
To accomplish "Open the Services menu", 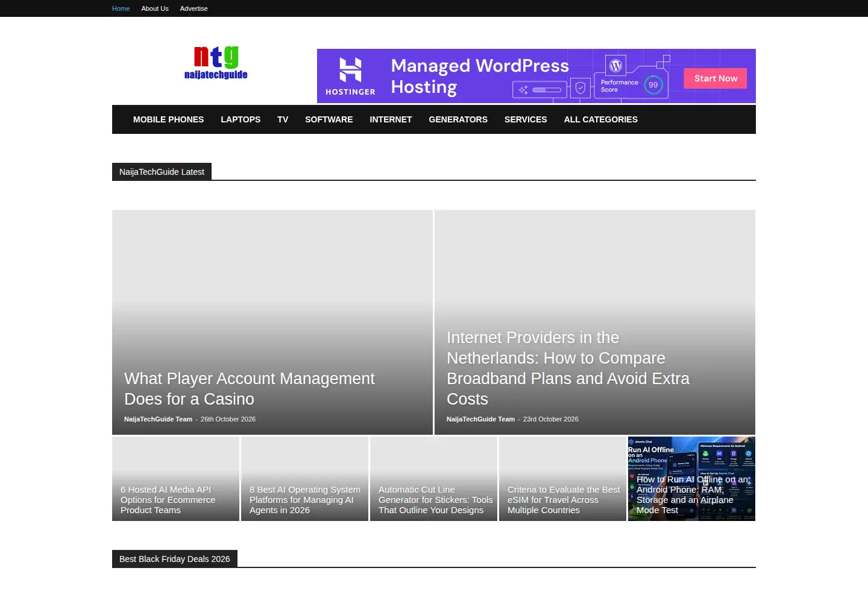I will pyautogui.click(x=526, y=119).
